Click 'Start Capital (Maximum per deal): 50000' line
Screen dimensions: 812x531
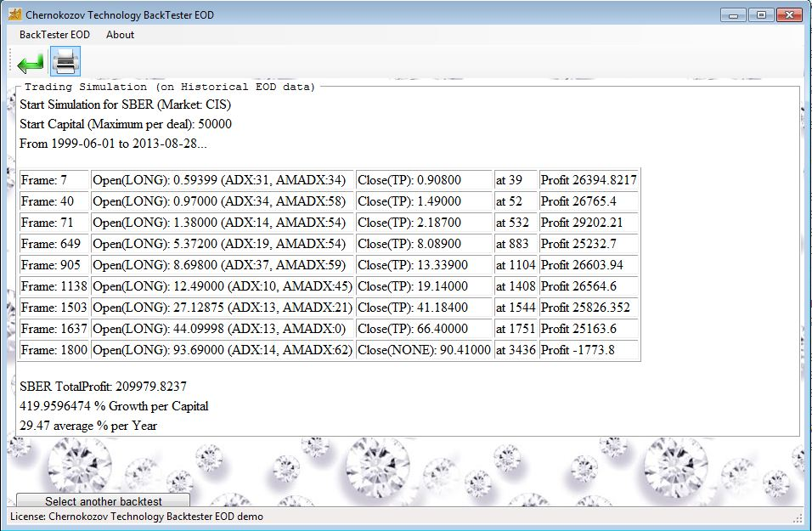click(x=126, y=124)
